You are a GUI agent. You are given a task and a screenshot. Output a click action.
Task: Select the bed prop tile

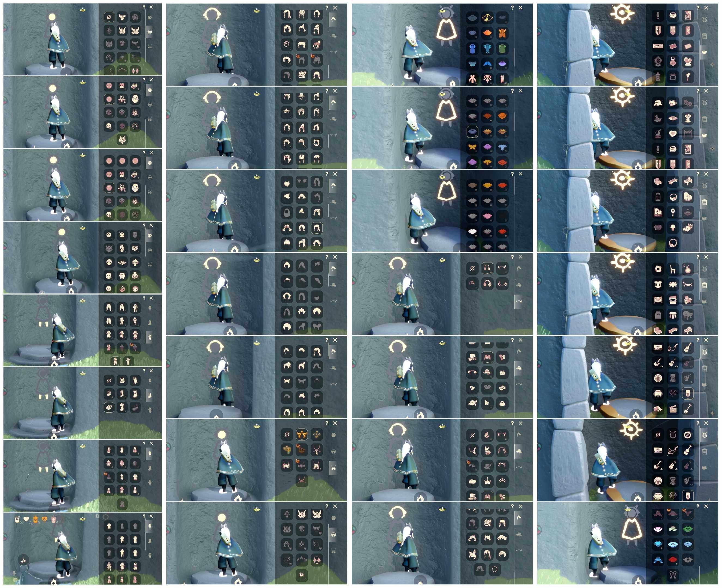coord(688,228)
